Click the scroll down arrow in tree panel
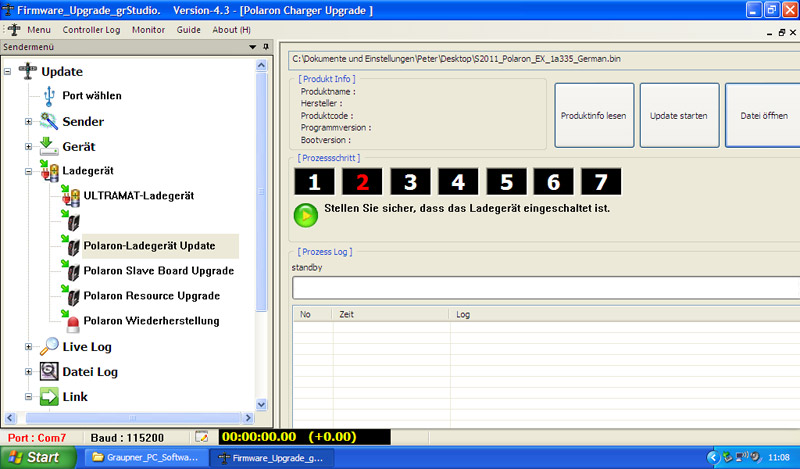800x469 pixels. (x=261, y=405)
